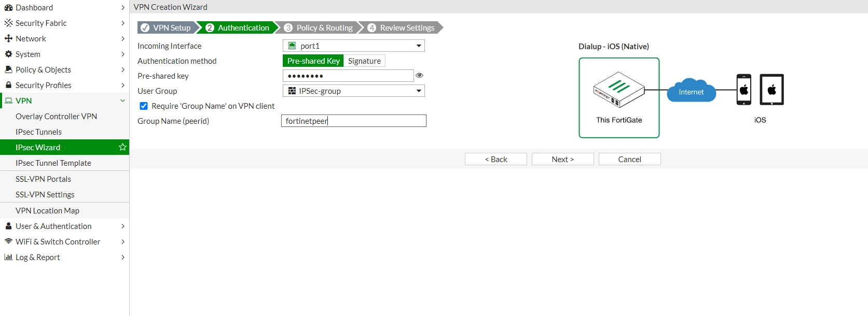
Task: Expand the Log & Report chevron
Action: pos(123,257)
